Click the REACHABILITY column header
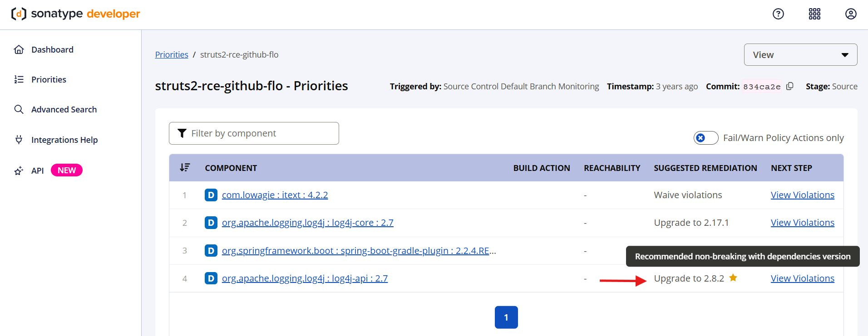This screenshot has height=336, width=868. [x=612, y=168]
